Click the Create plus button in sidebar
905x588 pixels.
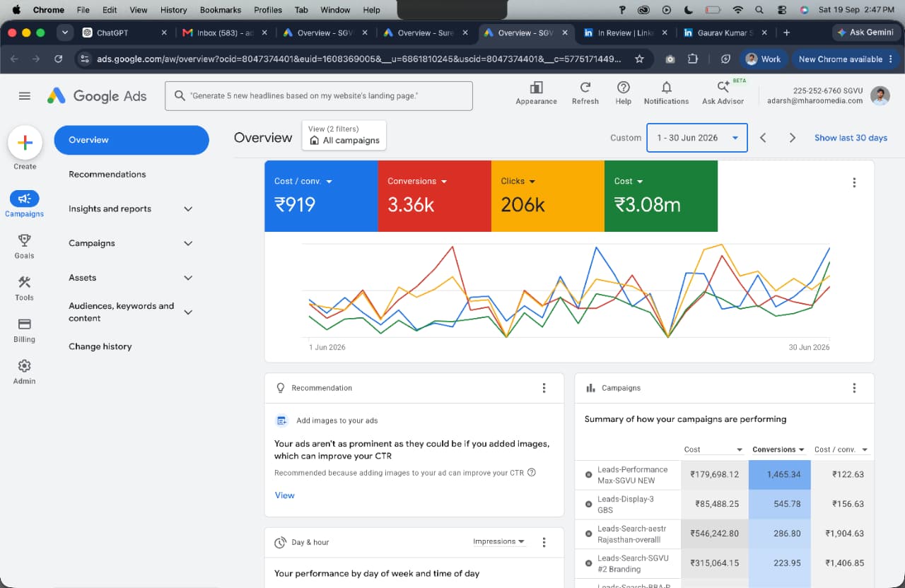[x=25, y=143]
